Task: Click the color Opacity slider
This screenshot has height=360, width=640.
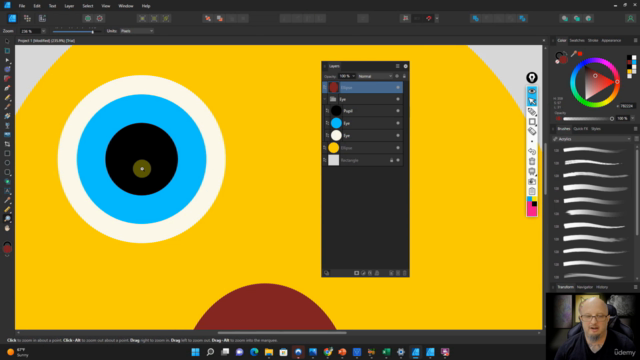Action: 588,119
